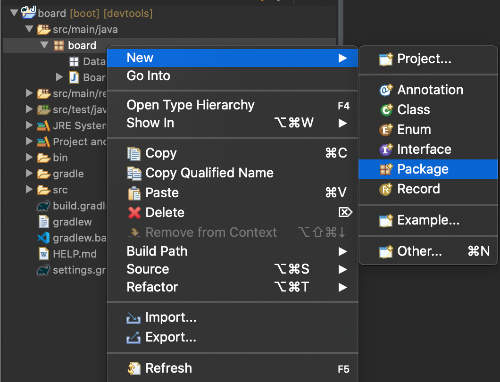This screenshot has height=382, width=500.
Task: Select HELP.md file in explorer
Action: click(x=75, y=254)
